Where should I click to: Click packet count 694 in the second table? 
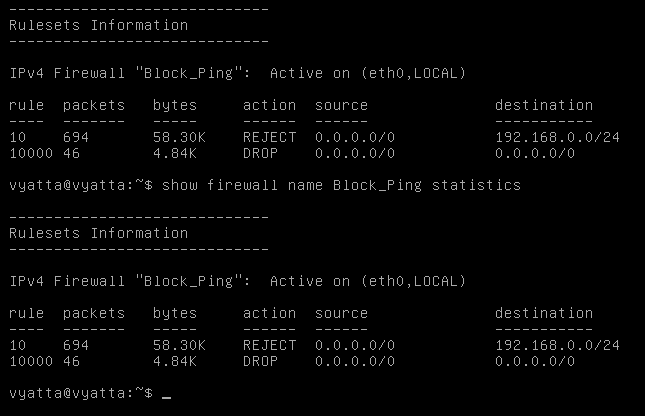pos(76,345)
